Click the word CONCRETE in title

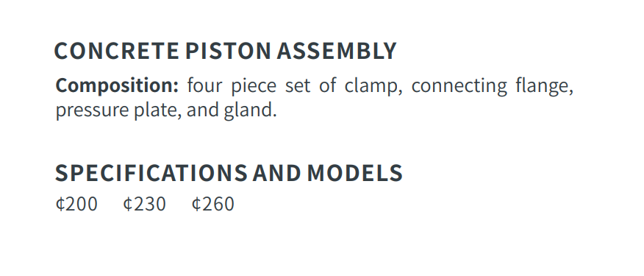pos(117,51)
